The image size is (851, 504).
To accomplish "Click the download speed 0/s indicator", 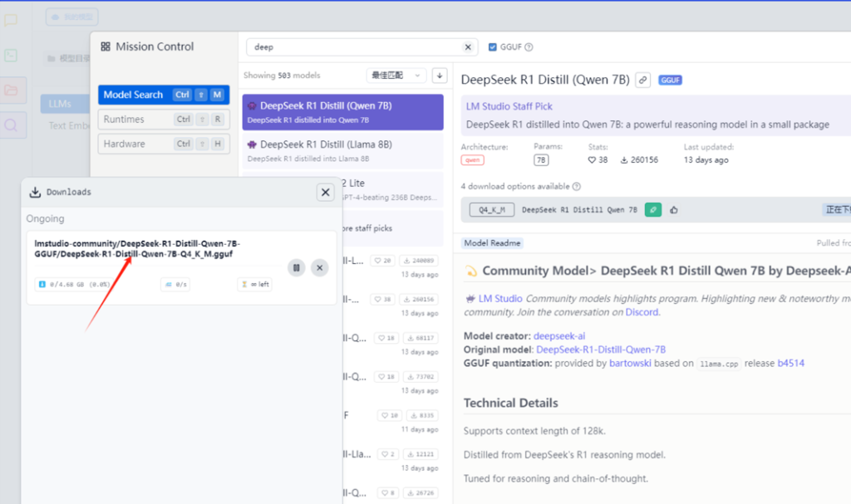I will [x=176, y=284].
